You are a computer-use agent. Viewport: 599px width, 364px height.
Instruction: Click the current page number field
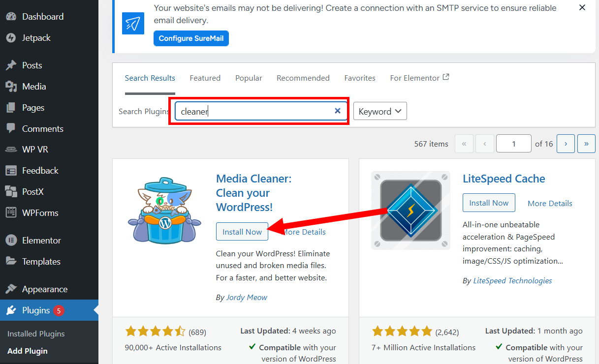coord(514,144)
